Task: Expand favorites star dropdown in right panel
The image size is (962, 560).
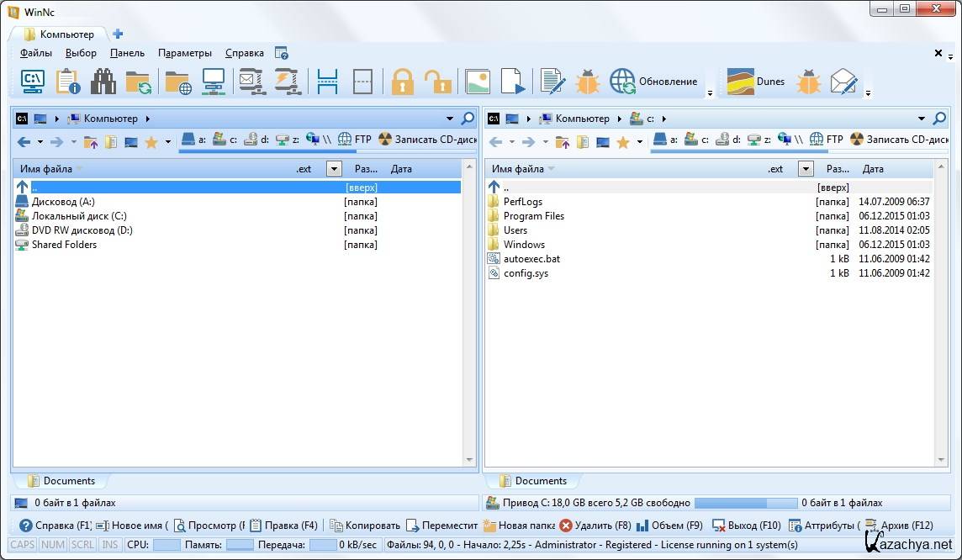Action: (639, 142)
